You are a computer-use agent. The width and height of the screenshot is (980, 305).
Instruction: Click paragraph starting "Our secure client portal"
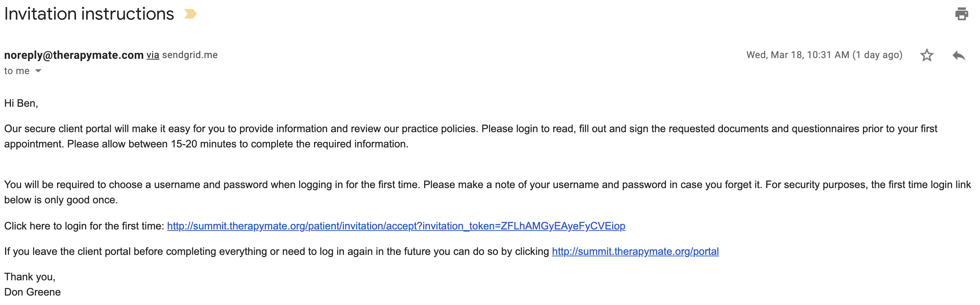pyautogui.click(x=471, y=137)
